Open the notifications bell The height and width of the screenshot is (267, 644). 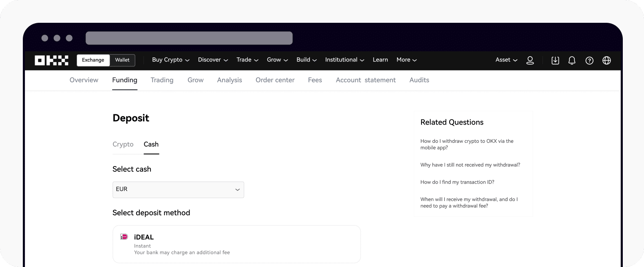pyautogui.click(x=572, y=60)
